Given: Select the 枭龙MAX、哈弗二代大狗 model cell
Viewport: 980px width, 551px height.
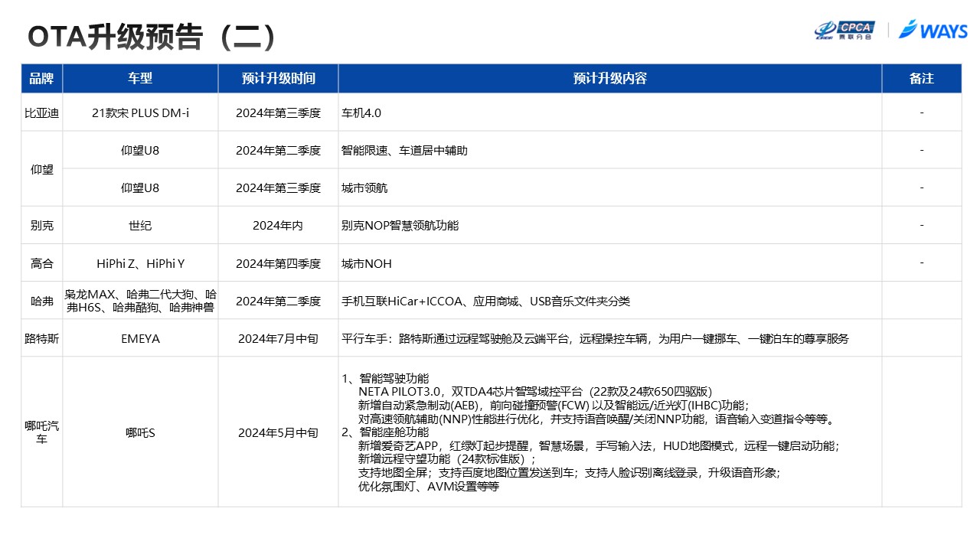Looking at the screenshot, I should click(140, 301).
